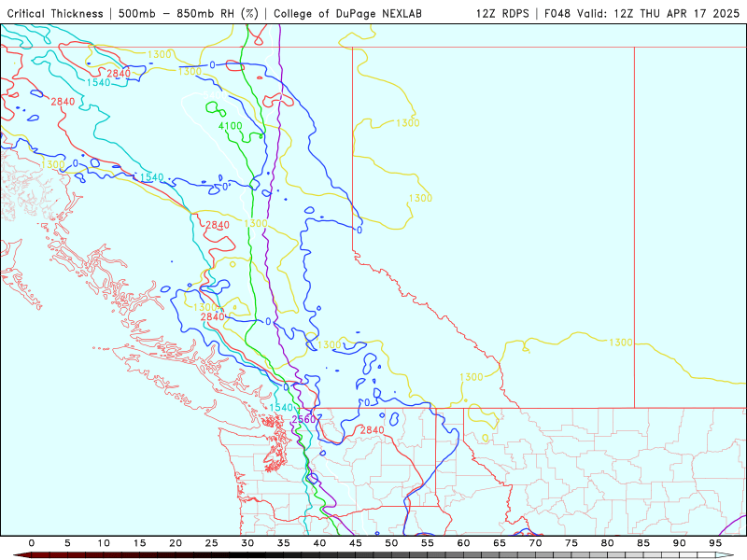This screenshot has width=747, height=560.
Task: Select the "40" colorbar tick label
Action: point(319,543)
